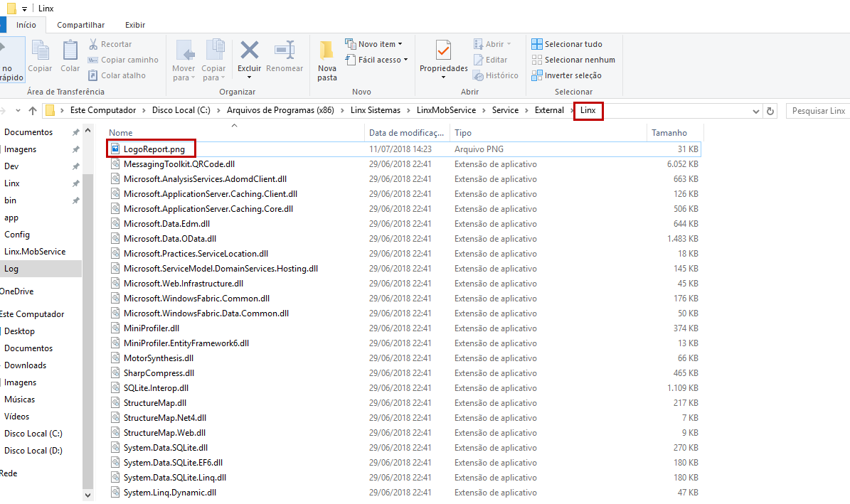The width and height of the screenshot is (850, 504).
Task: Expand chevron after Service breadcrumb
Action: [526, 111]
